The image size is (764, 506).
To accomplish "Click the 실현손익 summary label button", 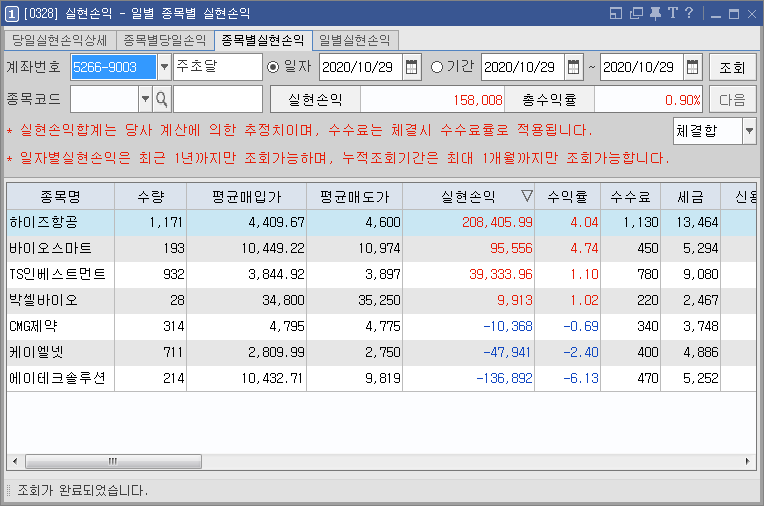I will (315, 99).
